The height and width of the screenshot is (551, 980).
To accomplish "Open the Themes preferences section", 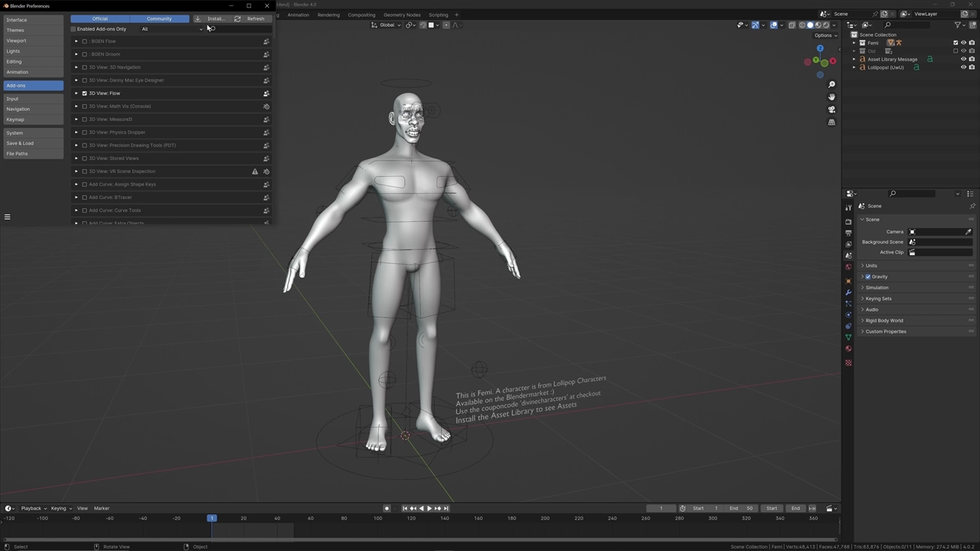I will pos(16,31).
